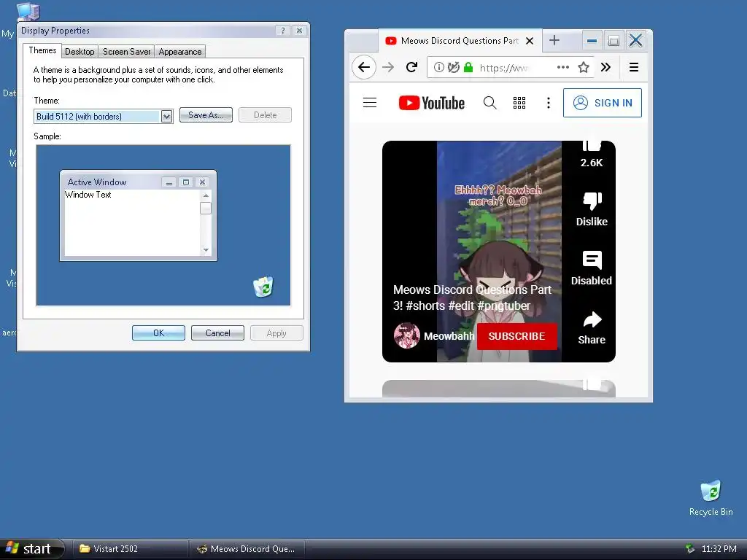This screenshot has width=747, height=560.
Task: Open page actions three-dot menu
Action: [x=563, y=67]
